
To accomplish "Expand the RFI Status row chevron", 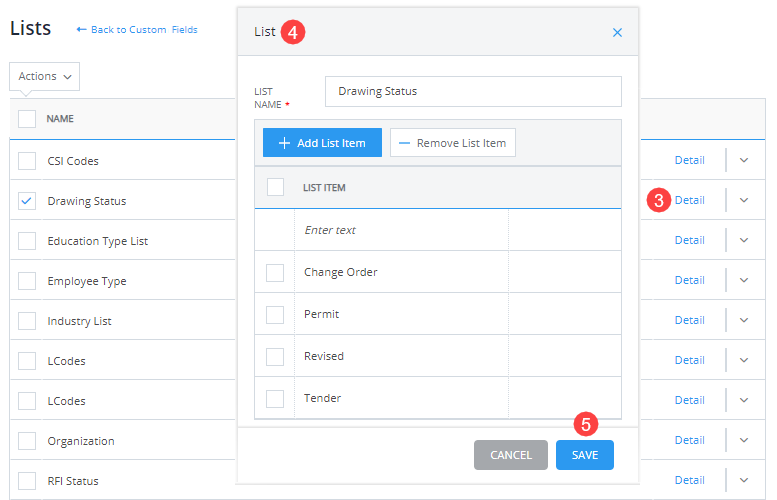I will [744, 480].
